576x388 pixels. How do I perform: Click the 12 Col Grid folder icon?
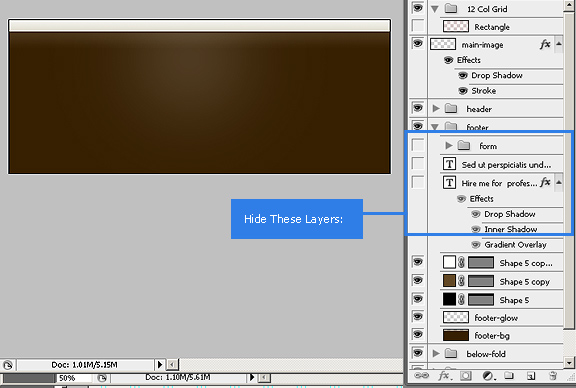pos(451,8)
